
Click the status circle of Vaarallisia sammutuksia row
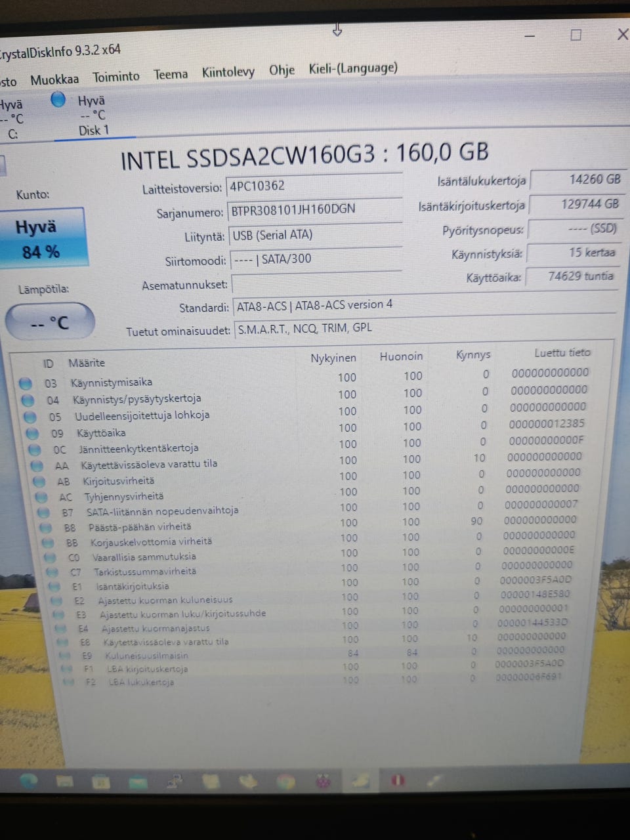pos(50,558)
